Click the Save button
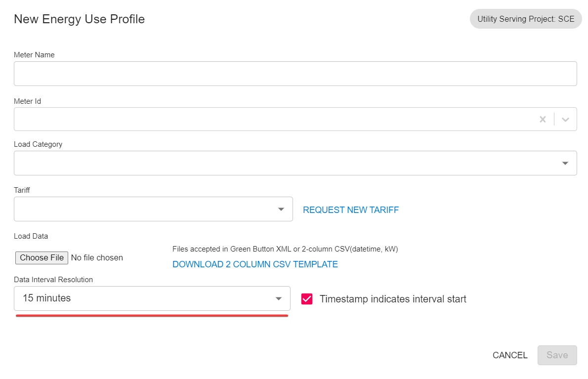Screen dimensions: 588x379 tap(557, 355)
